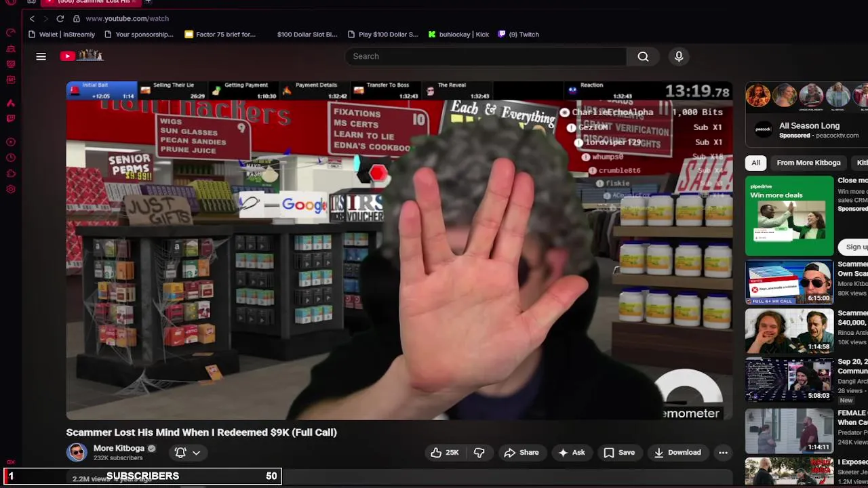Open All Season Long ad image strip
This screenshot has width=868, height=488.
(807, 96)
